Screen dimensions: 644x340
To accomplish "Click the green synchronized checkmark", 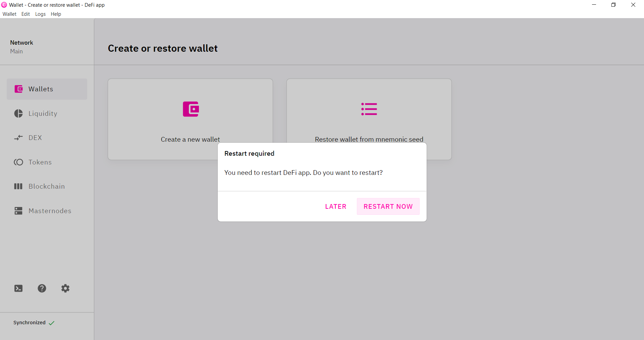I will tap(51, 323).
